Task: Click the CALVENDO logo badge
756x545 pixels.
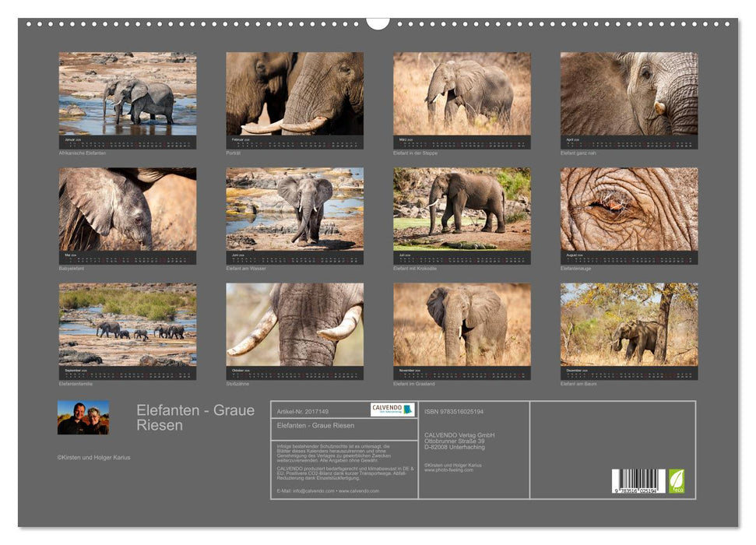Action: pyautogui.click(x=392, y=410)
